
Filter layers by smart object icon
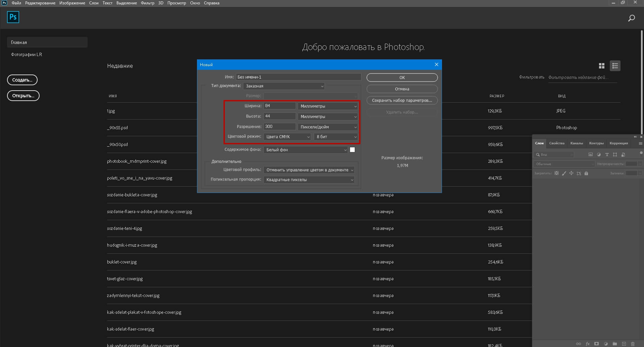623,155
